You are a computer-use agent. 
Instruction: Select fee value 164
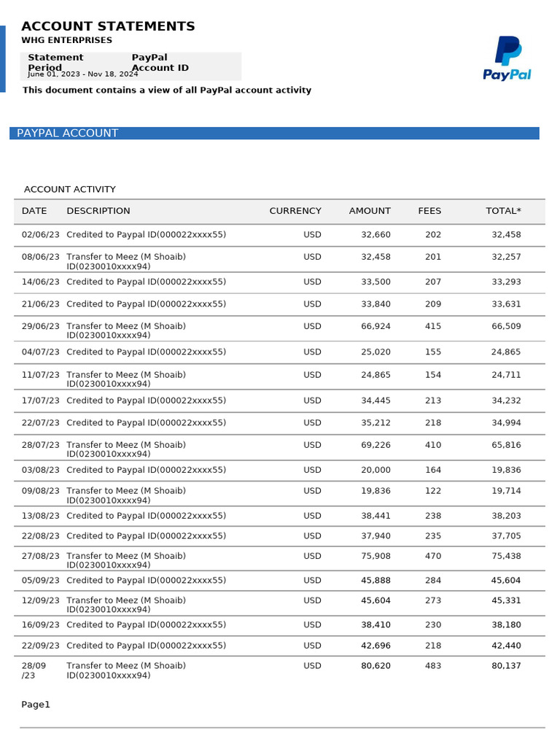coord(433,470)
